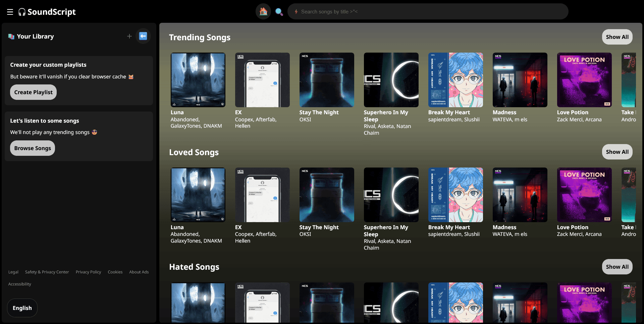
Task: Click the magnifying glass search icon
Action: 279,12
